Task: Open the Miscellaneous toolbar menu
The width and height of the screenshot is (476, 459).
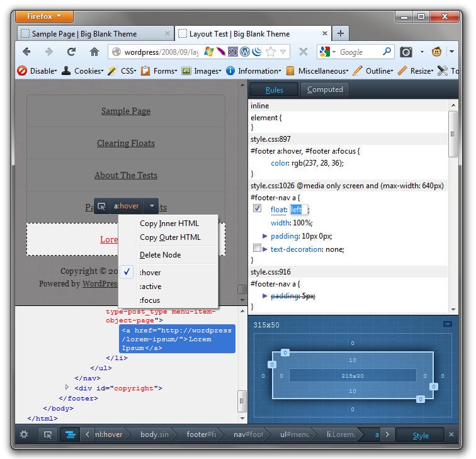Action: (x=317, y=71)
